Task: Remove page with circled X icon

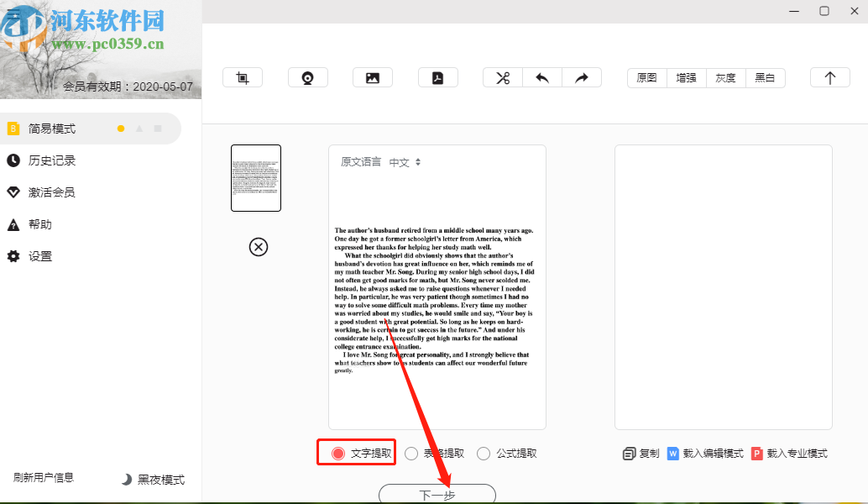Action: [x=259, y=247]
